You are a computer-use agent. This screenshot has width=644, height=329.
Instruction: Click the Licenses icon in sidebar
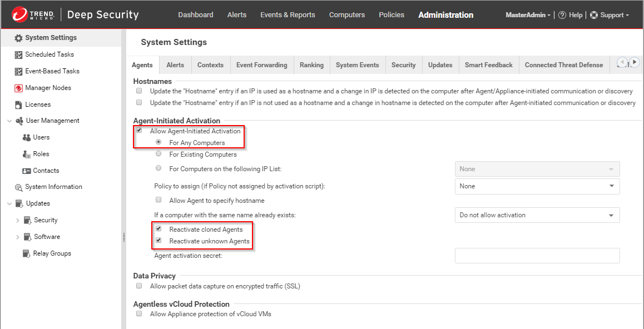click(x=18, y=104)
